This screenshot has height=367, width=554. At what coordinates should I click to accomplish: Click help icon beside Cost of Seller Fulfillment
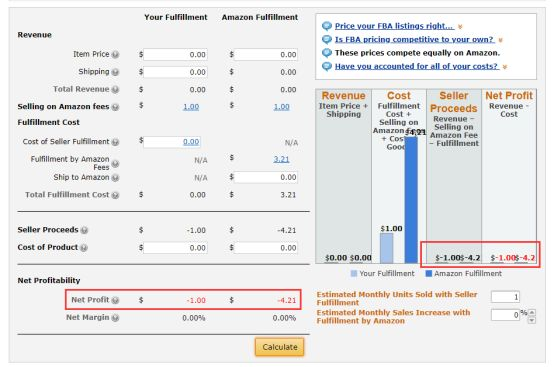tap(115, 142)
